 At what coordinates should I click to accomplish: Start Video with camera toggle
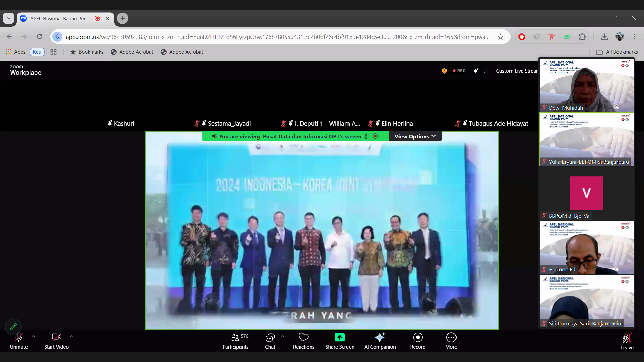click(56, 341)
